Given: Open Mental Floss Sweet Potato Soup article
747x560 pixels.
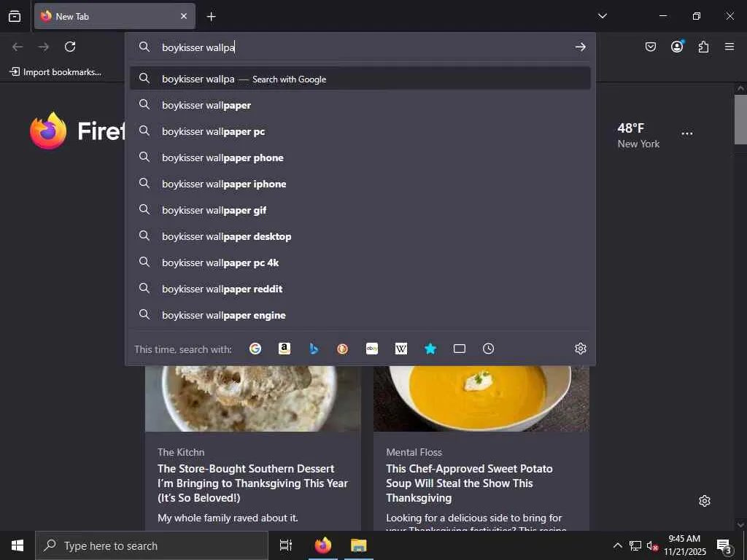Looking at the screenshot, I should coord(469,483).
